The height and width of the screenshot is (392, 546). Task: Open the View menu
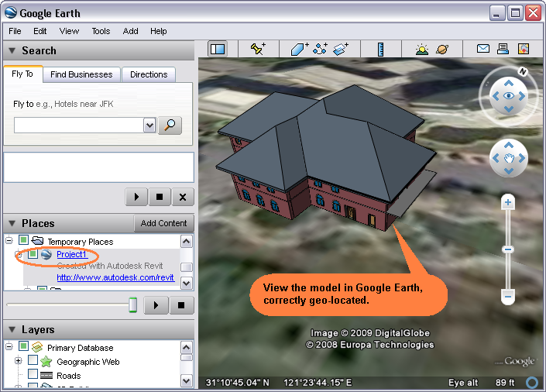click(x=69, y=31)
